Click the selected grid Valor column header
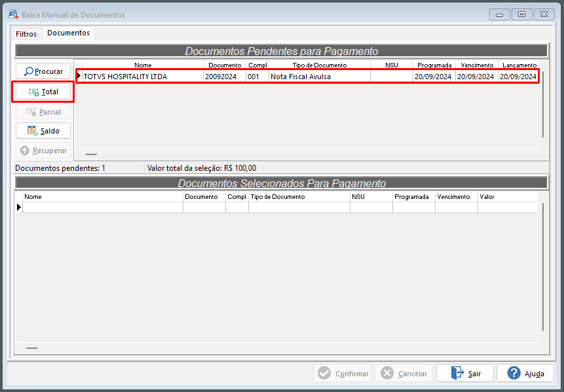 tap(508, 197)
